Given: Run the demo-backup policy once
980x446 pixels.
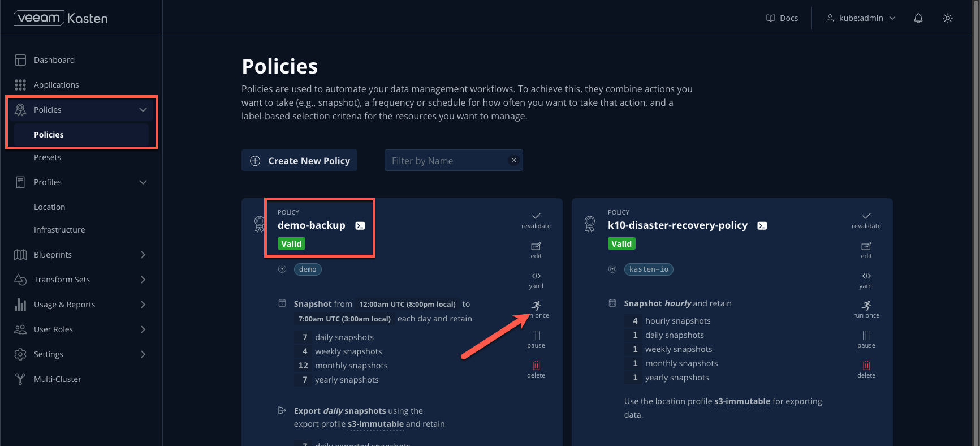Looking at the screenshot, I should (536, 310).
